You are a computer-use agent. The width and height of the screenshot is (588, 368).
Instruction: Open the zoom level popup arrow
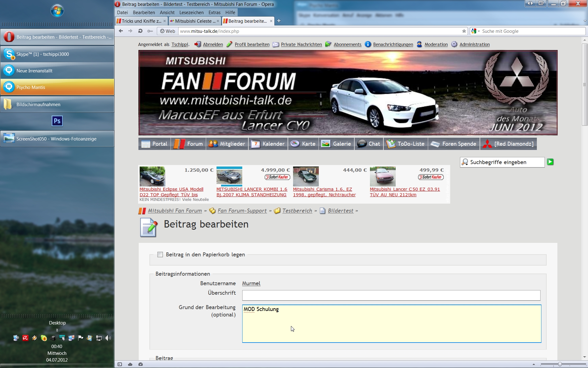point(534,364)
